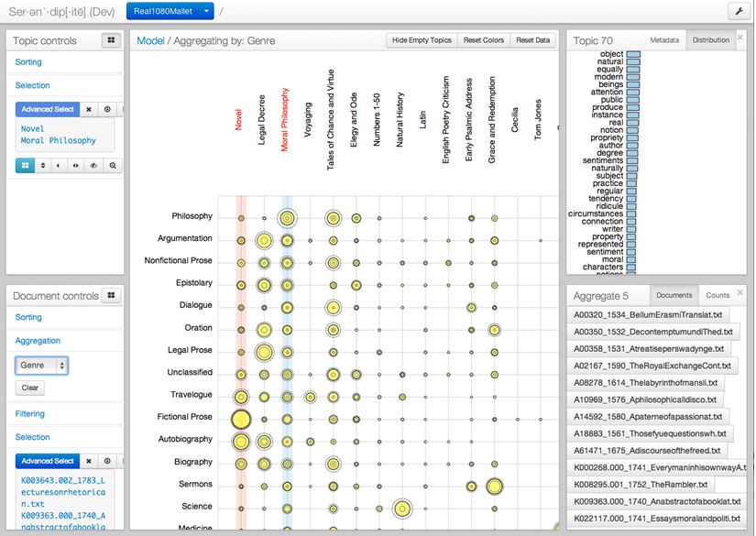Click the grid icon in the Topic controls header
756x536 pixels.
(111, 40)
